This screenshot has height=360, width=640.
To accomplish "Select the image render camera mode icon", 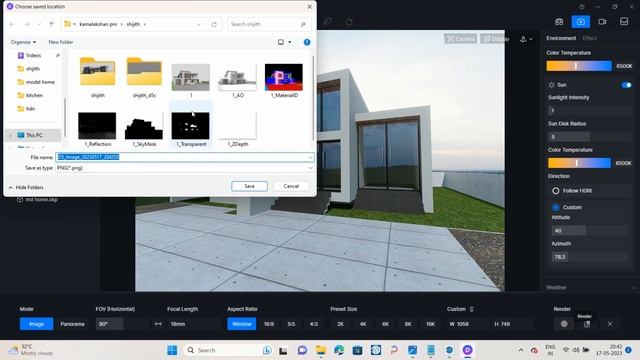I will pyautogui.click(x=580, y=22).
